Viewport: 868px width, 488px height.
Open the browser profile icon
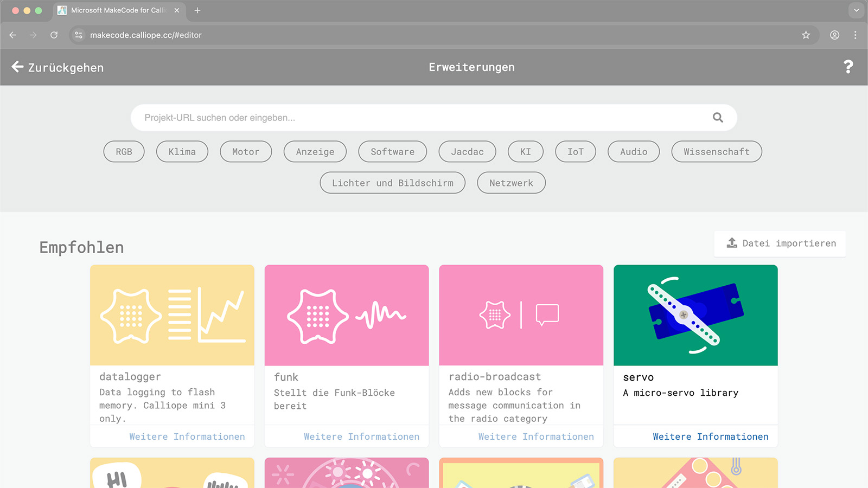(834, 35)
